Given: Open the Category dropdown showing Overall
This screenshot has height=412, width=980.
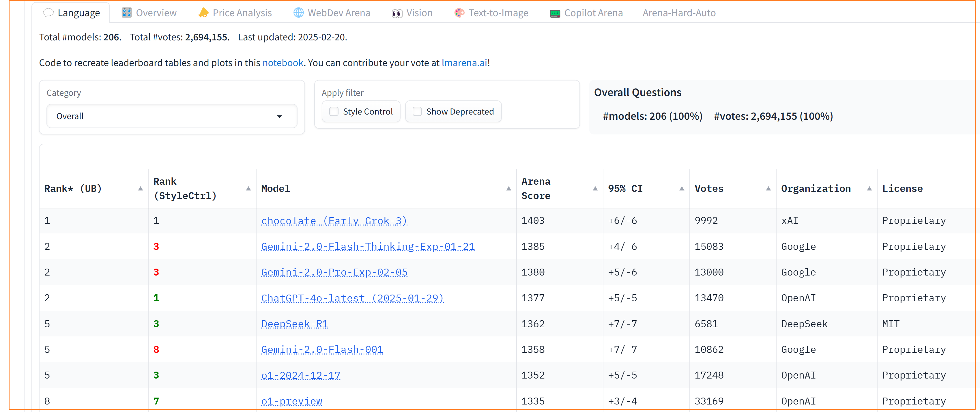Looking at the screenshot, I should tap(172, 116).
